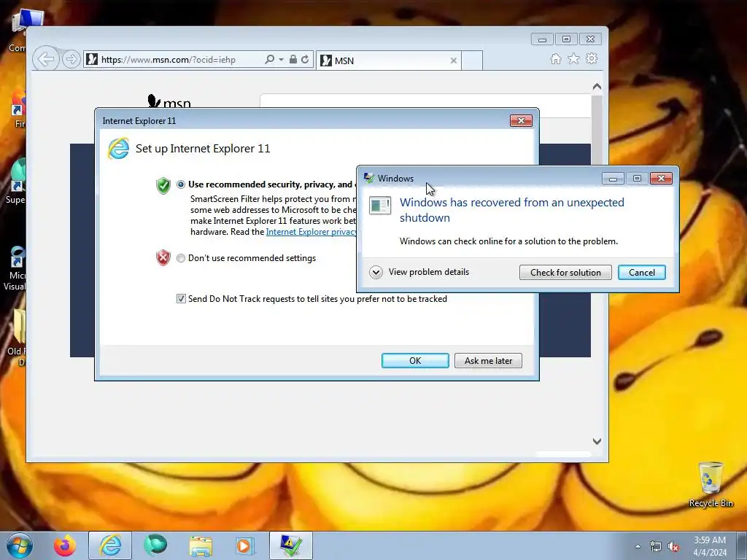747x560 pixels.
Task: Expand View problem details
Action: coord(376,272)
